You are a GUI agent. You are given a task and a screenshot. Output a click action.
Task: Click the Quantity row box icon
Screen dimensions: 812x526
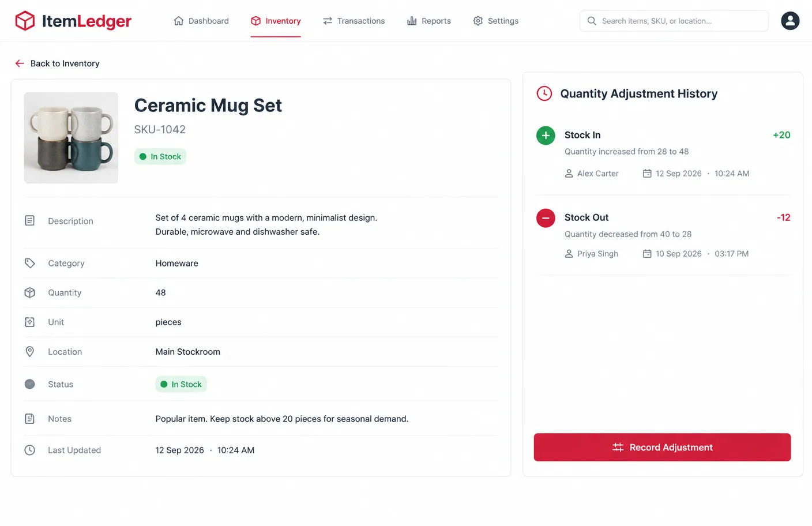[x=30, y=292]
